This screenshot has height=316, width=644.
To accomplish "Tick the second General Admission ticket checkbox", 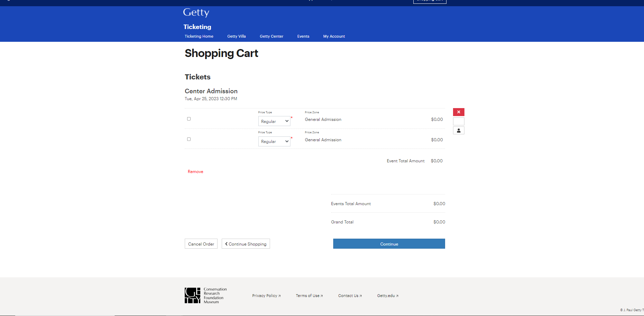I will pos(189,139).
